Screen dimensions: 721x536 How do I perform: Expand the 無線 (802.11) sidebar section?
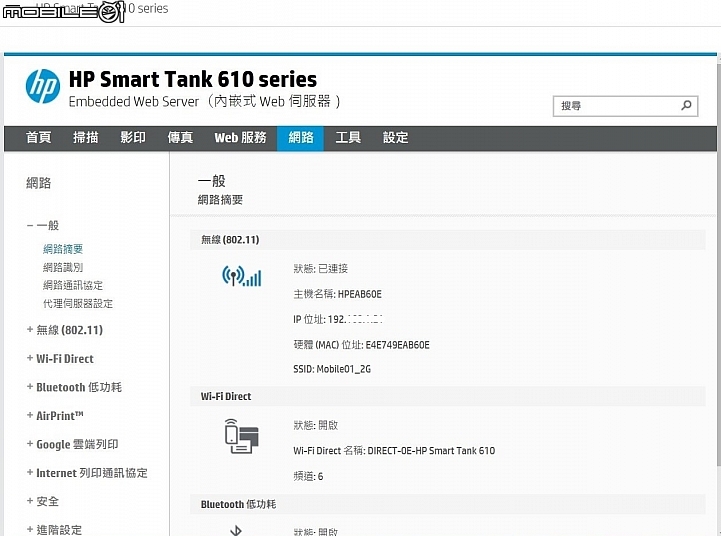tap(65, 330)
